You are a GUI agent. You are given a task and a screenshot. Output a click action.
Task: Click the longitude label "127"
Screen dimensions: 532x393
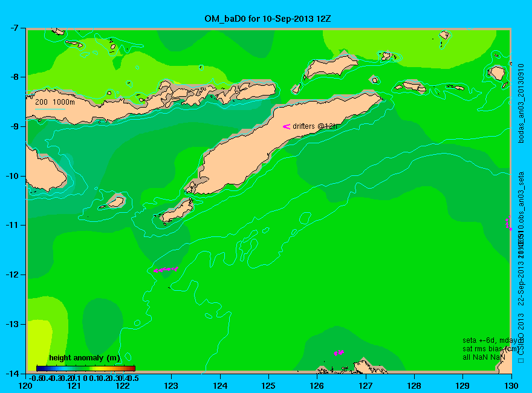366,386
